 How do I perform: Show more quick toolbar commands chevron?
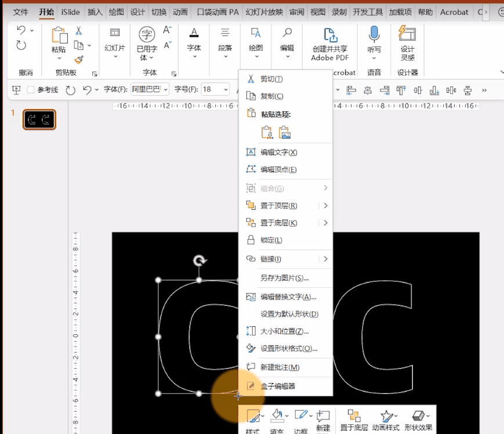pyautogui.click(x=484, y=90)
